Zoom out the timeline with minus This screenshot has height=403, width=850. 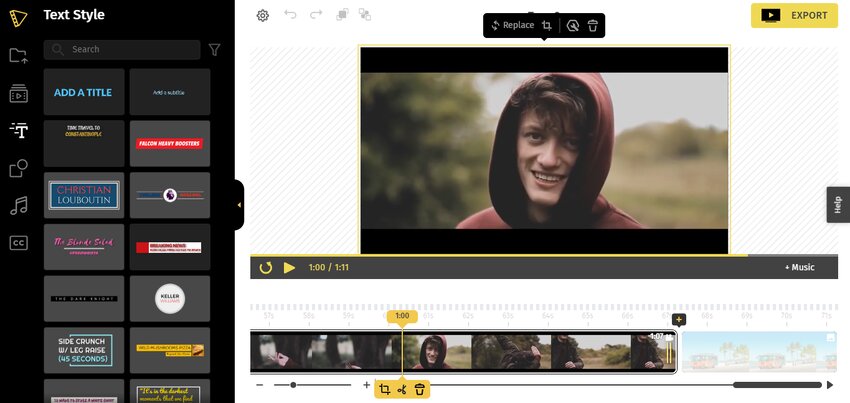tap(260, 385)
